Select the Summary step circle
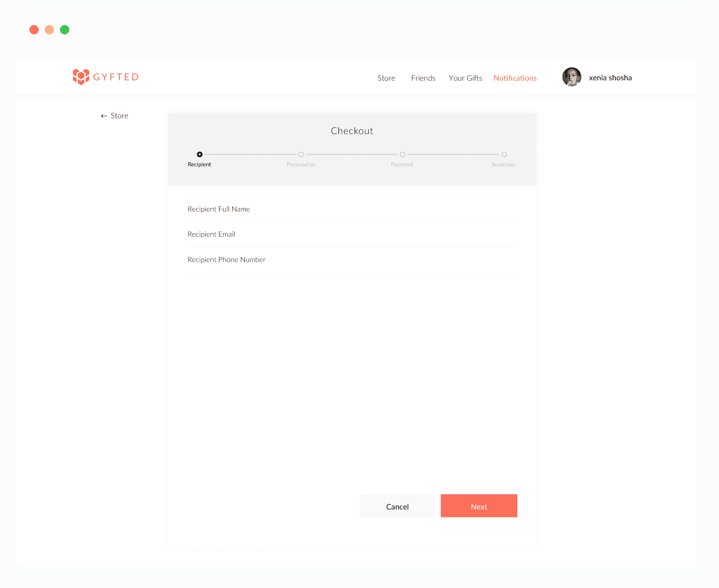 pos(504,155)
